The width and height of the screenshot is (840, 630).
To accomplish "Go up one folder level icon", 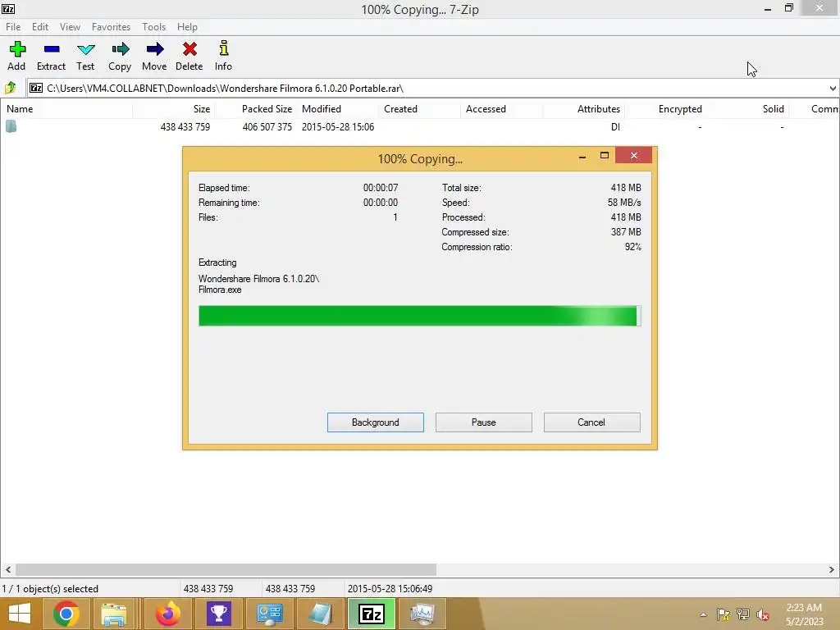I will [10, 88].
